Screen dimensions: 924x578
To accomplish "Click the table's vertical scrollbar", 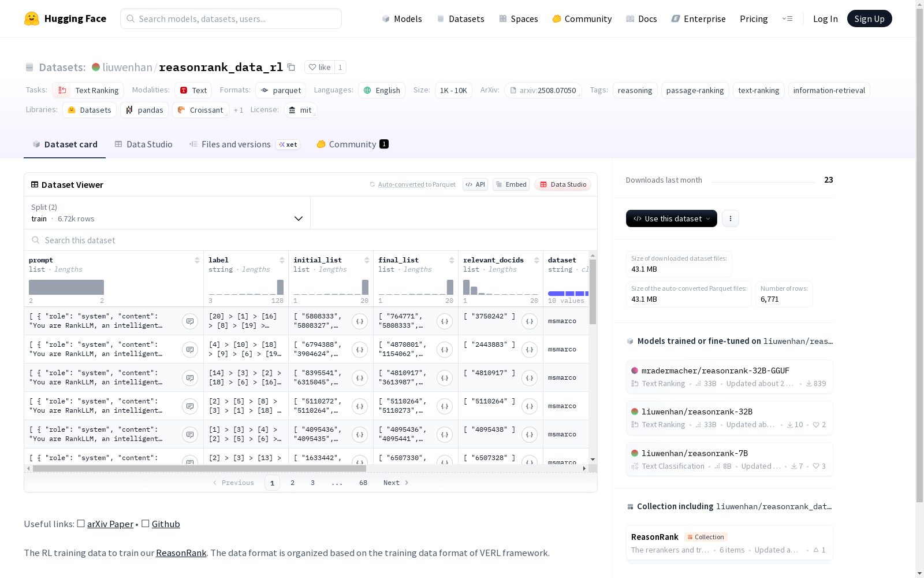I will (x=593, y=292).
